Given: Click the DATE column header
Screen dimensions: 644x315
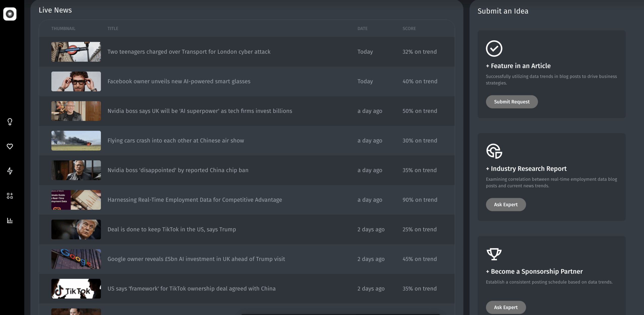Looking at the screenshot, I should (x=363, y=28).
